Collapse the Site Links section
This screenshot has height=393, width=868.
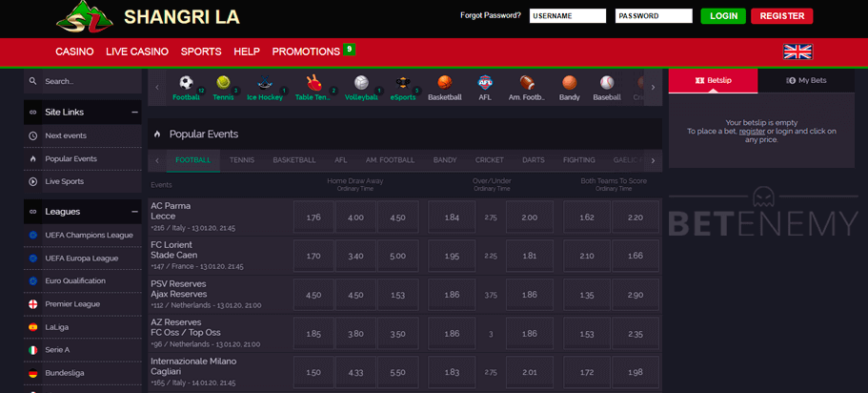[134, 112]
